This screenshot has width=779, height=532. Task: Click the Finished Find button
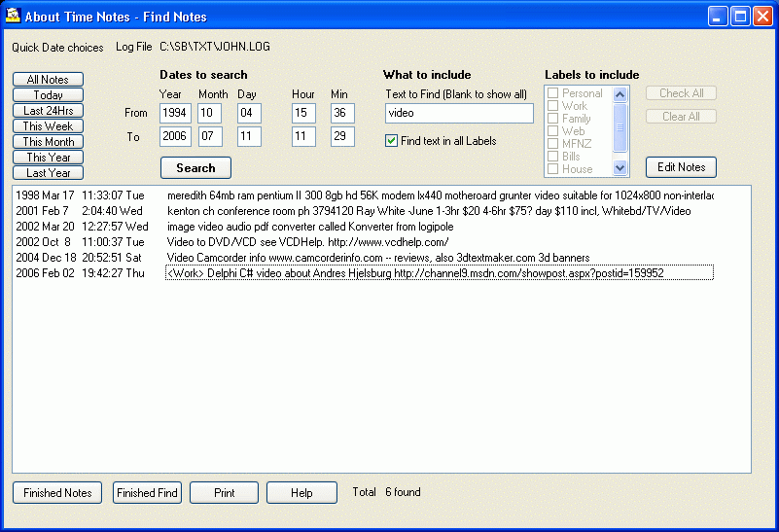(147, 493)
